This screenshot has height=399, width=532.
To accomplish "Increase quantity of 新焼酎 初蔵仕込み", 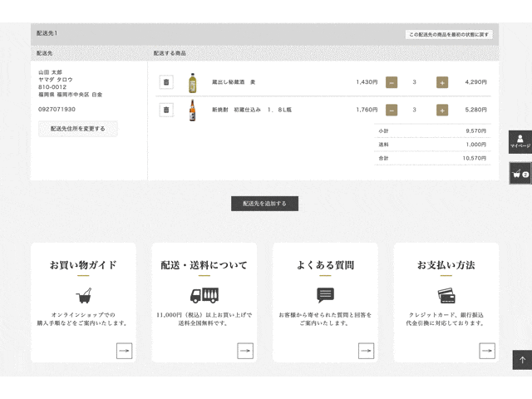I will pyautogui.click(x=442, y=110).
